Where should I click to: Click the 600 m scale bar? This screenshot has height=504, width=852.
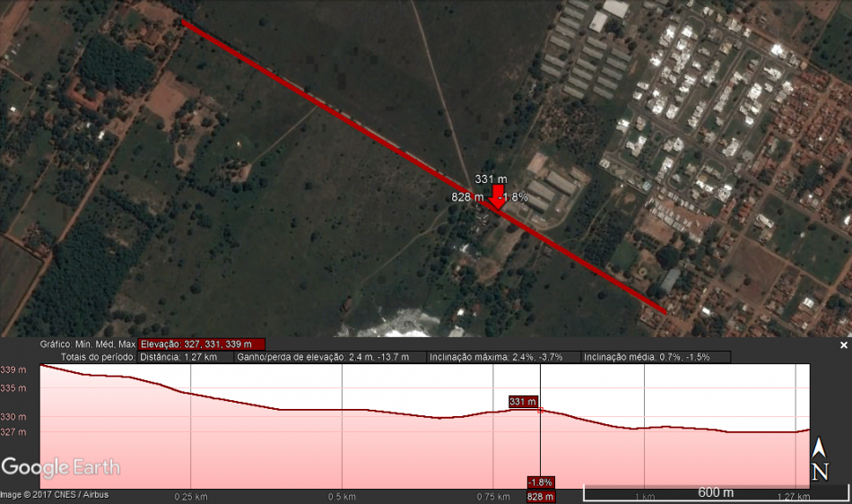(715, 492)
